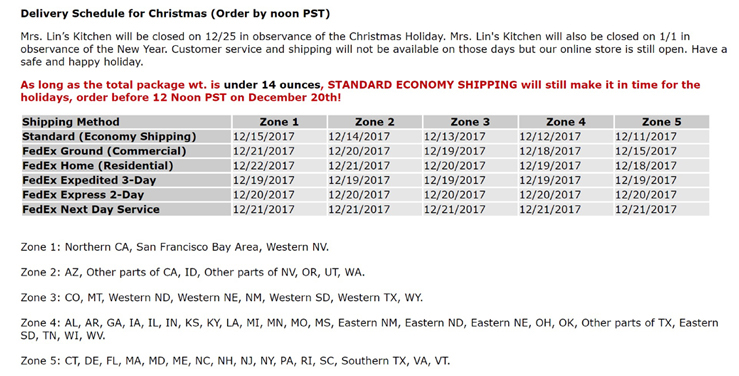739x376 pixels.
Task: Click the Zone 3 states description line
Action: tap(222, 298)
